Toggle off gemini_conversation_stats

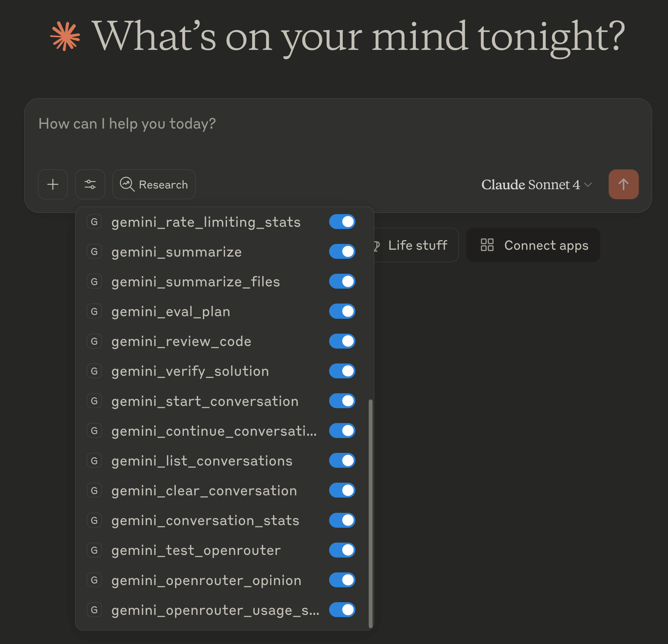click(342, 520)
